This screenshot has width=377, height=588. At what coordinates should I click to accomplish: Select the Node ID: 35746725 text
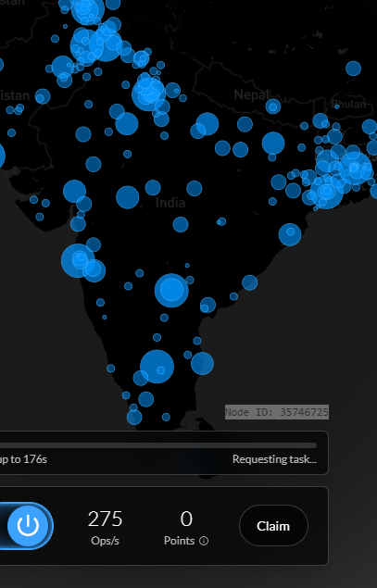277,412
